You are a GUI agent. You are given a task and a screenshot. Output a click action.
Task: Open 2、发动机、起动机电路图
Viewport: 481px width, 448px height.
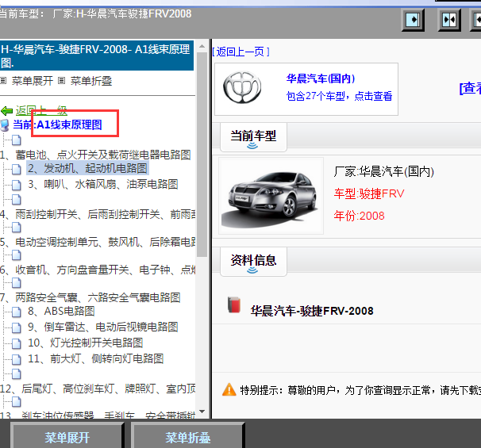pos(88,169)
